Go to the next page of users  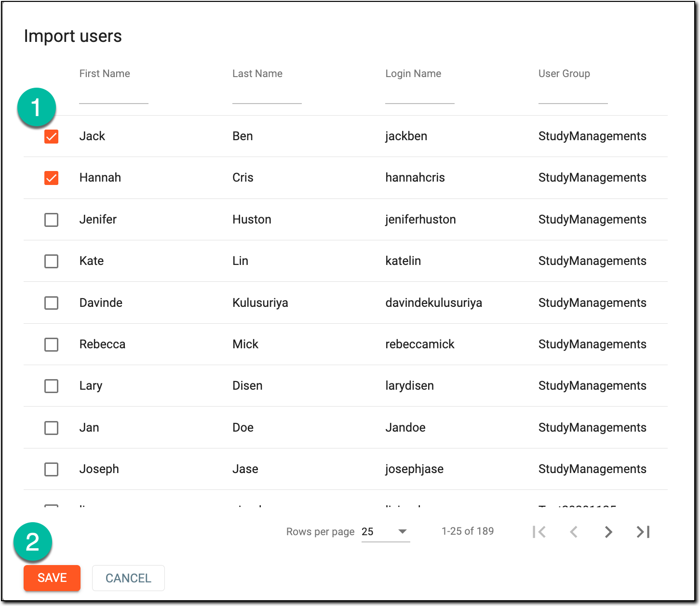coord(608,532)
